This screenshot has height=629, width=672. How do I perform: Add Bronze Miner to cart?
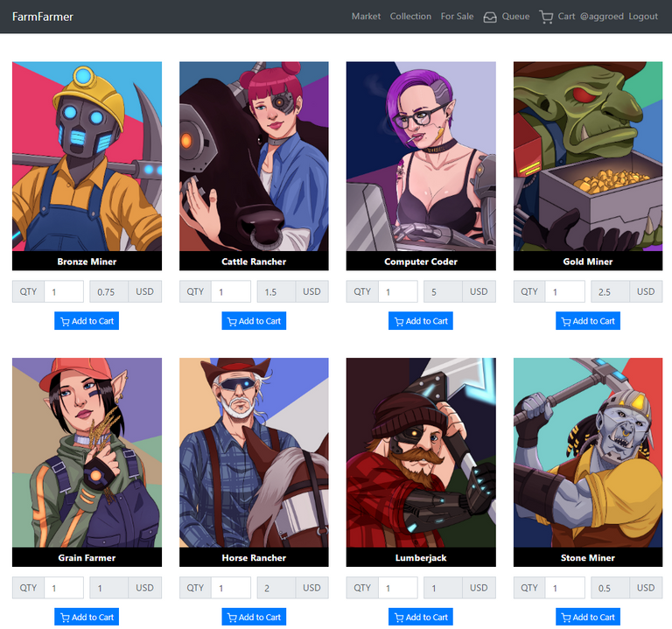(87, 321)
